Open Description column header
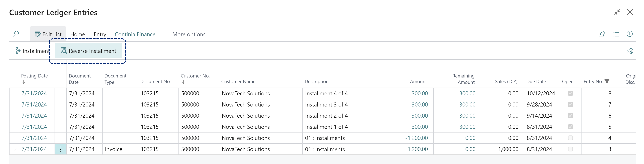The image size is (644, 164). tap(316, 81)
